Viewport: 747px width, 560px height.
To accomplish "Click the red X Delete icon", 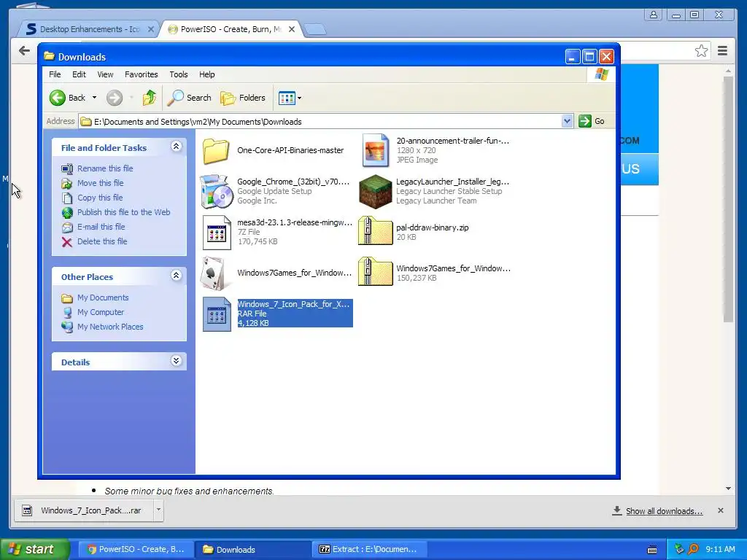I will (67, 242).
